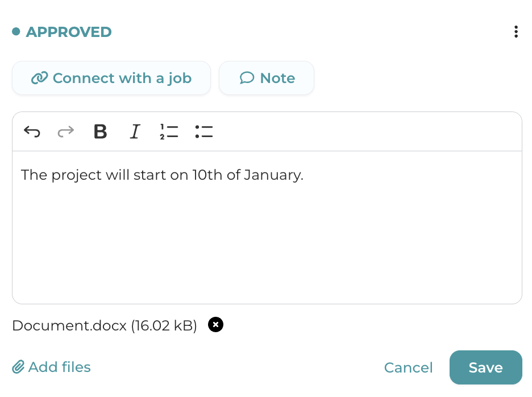Click the paperclip icon beside Add files
The height and width of the screenshot is (397, 532).
tap(19, 367)
